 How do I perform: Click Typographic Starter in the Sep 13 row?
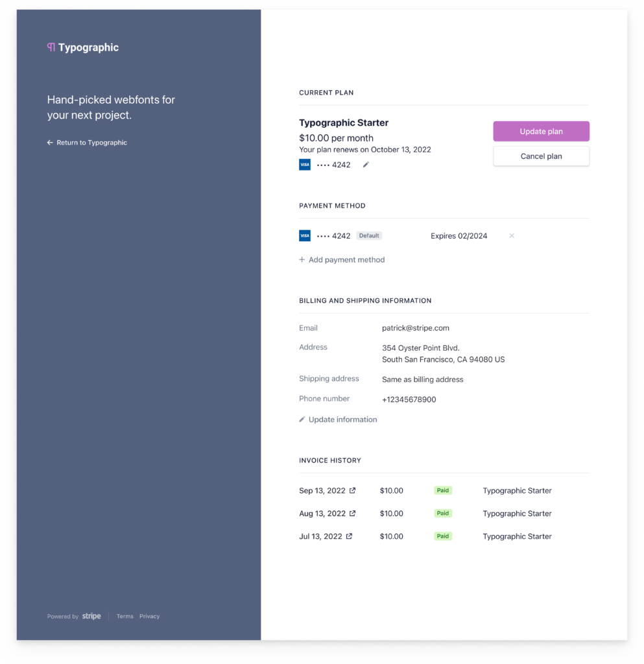(517, 490)
